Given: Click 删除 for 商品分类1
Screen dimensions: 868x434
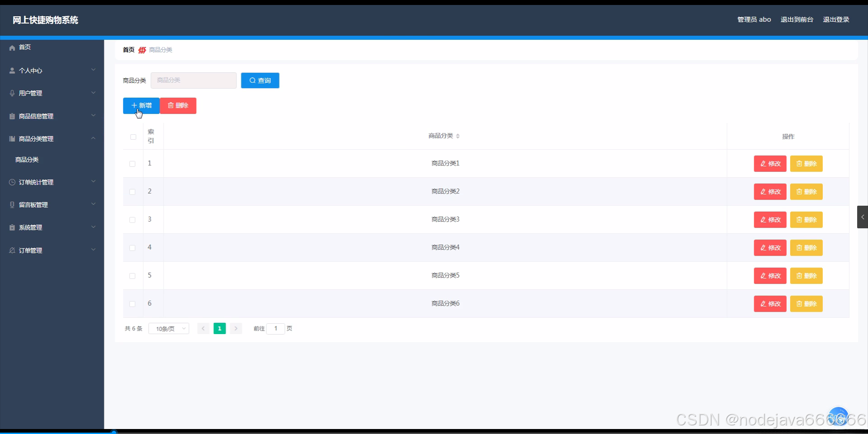Looking at the screenshot, I should coord(807,164).
